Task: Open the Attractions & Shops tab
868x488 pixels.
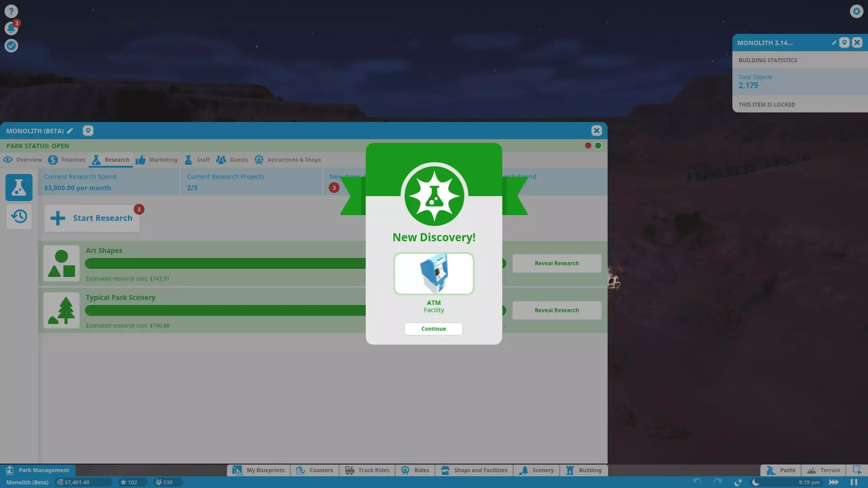Action: 288,160
